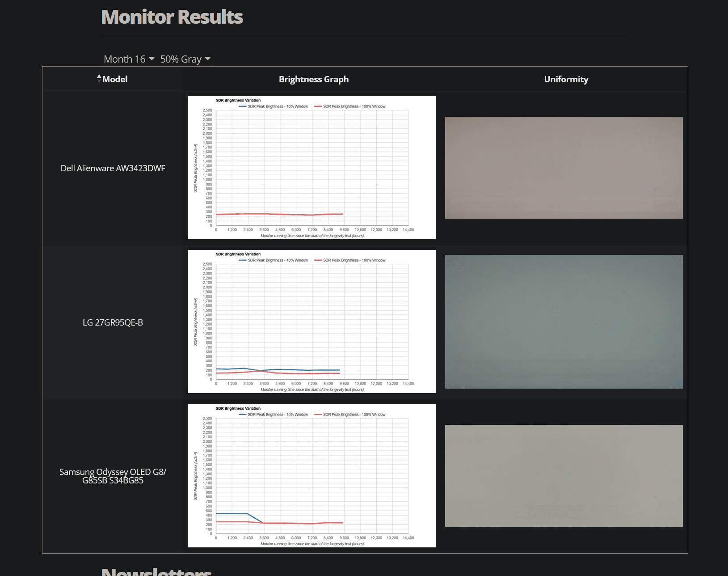Viewport: 728px width, 576px height.
Task: Click the Monitor Results heading
Action: 172,17
